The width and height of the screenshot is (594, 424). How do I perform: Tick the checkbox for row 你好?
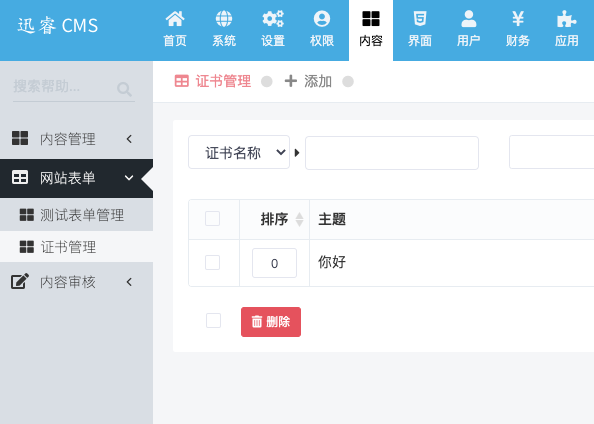click(x=213, y=263)
